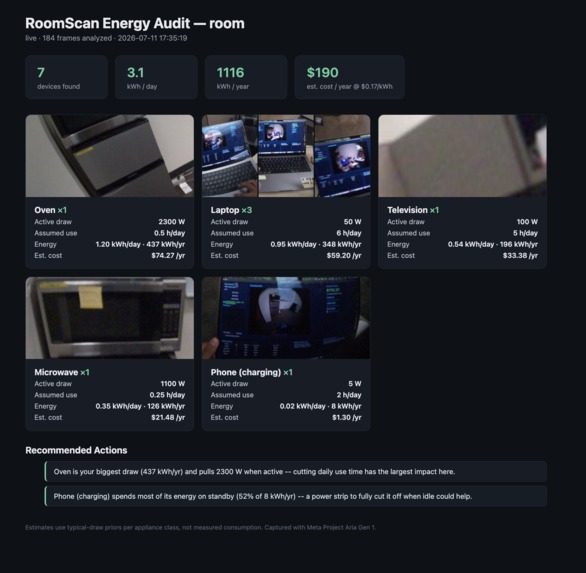View the Phone (charging) photo thumbnail

click(x=286, y=318)
